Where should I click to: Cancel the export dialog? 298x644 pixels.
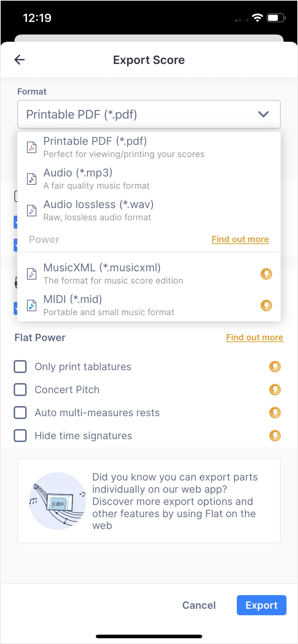click(x=199, y=605)
